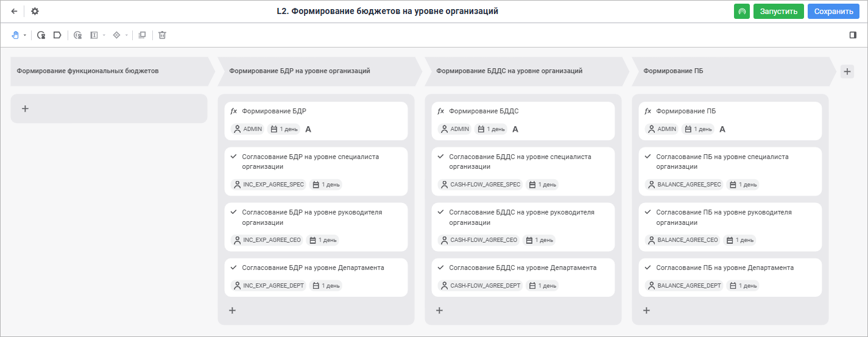Viewport: 868px width, 337px height.
Task: Open dropdown next to diamond-shaped icon
Action: (127, 35)
